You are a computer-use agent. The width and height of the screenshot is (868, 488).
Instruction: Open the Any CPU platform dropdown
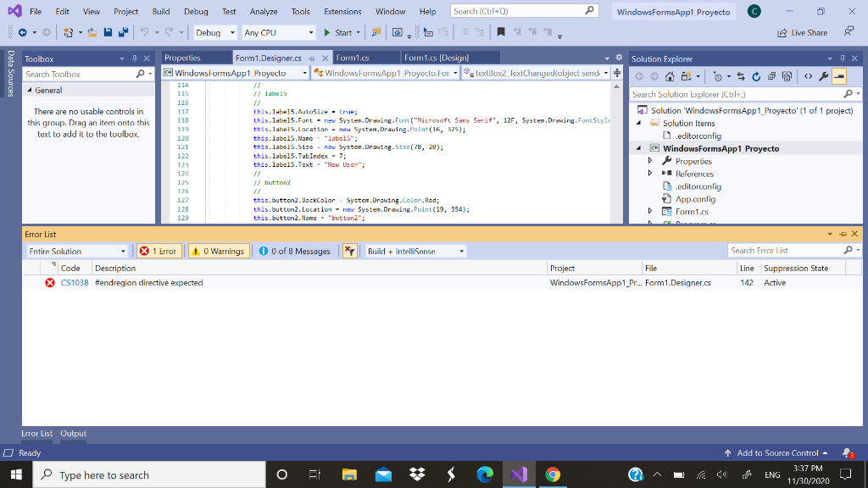pyautogui.click(x=278, y=33)
